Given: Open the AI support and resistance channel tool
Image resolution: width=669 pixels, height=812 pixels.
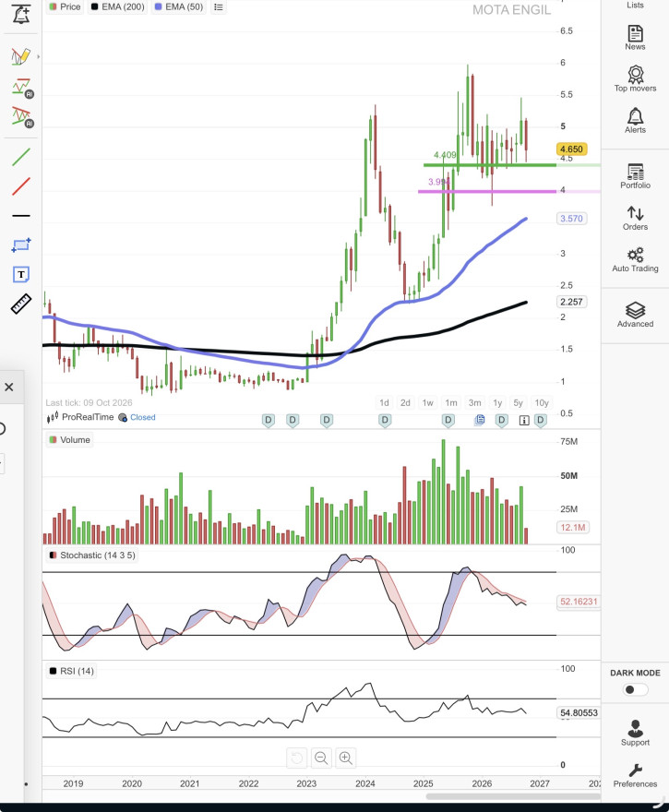Looking at the screenshot, I should pyautogui.click(x=22, y=117).
